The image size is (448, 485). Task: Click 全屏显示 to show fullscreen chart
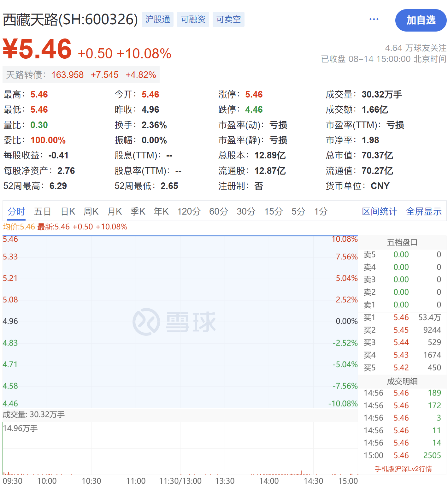click(424, 211)
